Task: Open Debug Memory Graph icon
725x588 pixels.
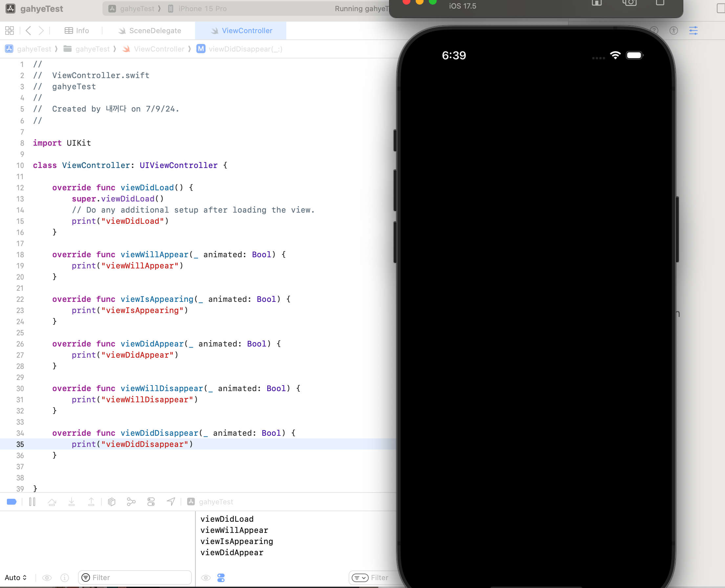Action: 131,502
